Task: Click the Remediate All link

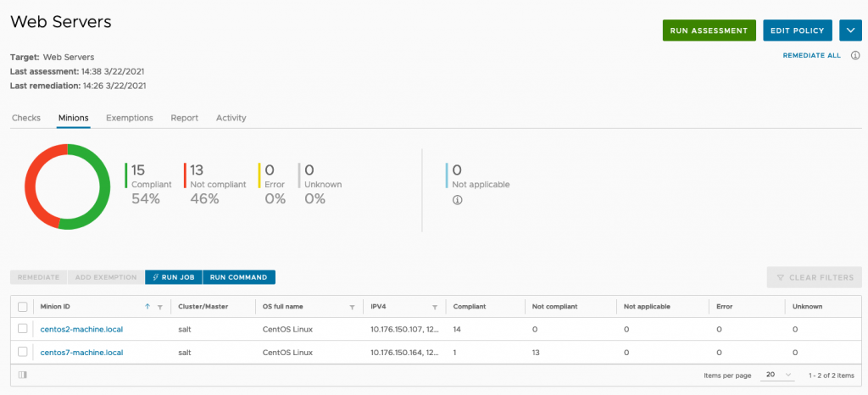Action: coord(811,55)
